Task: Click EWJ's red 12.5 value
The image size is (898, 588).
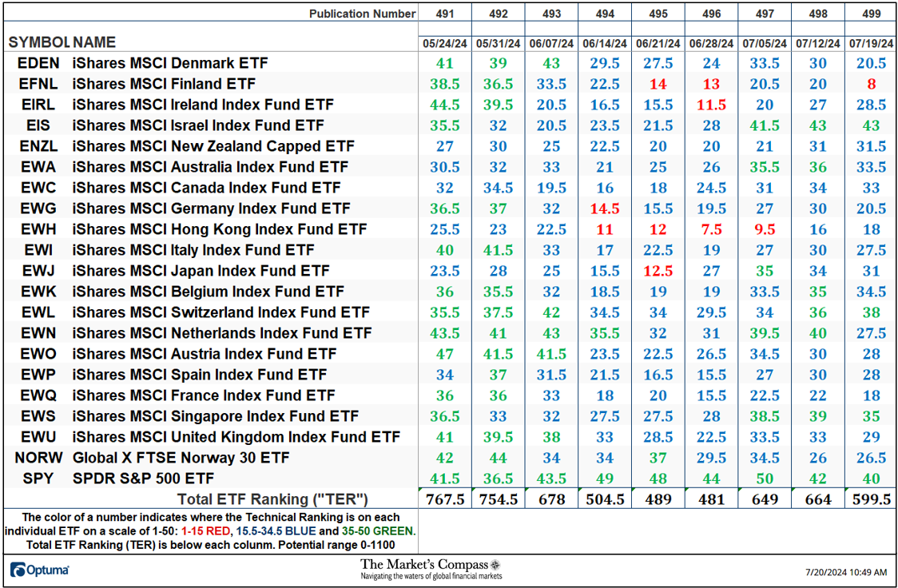Action: [x=658, y=271]
